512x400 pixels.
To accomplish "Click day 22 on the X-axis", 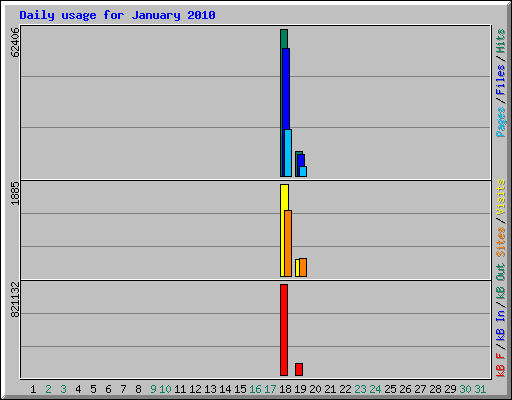I will pos(345,389).
